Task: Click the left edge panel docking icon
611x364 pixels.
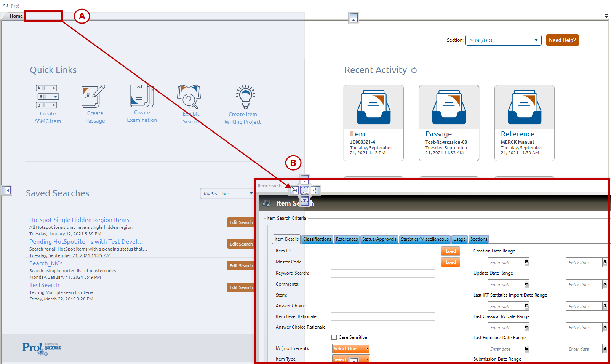Action: tap(6, 190)
